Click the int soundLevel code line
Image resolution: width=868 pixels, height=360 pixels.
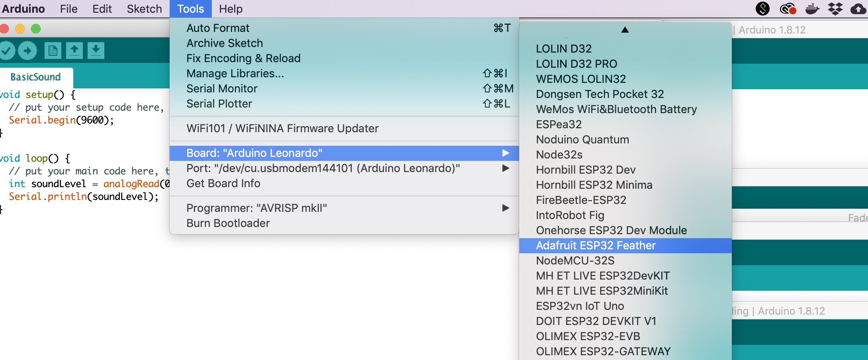pyautogui.click(x=89, y=184)
